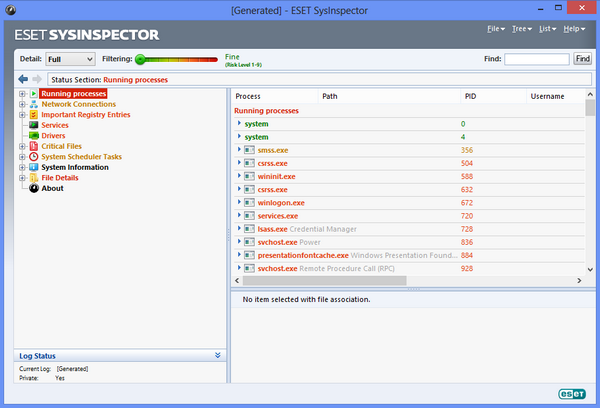Expand the Critical Files tree node
The image size is (600, 408).
click(x=22, y=146)
